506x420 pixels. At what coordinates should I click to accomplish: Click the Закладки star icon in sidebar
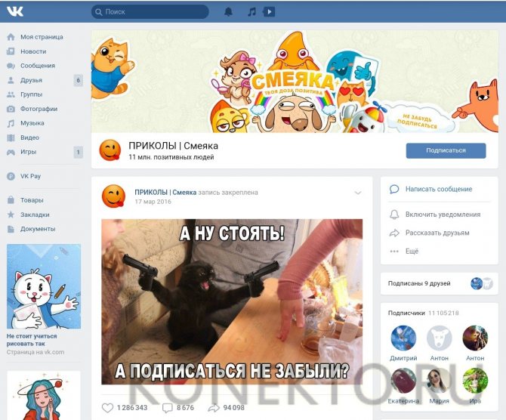(11, 215)
